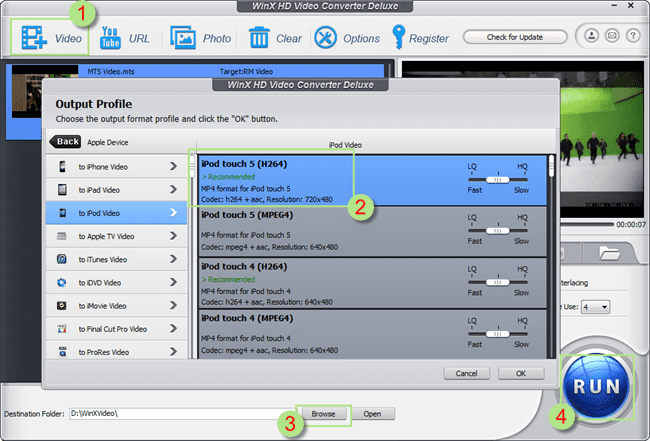650x441 pixels.
Task: Click the MTS Video.mts file name
Action: click(111, 71)
